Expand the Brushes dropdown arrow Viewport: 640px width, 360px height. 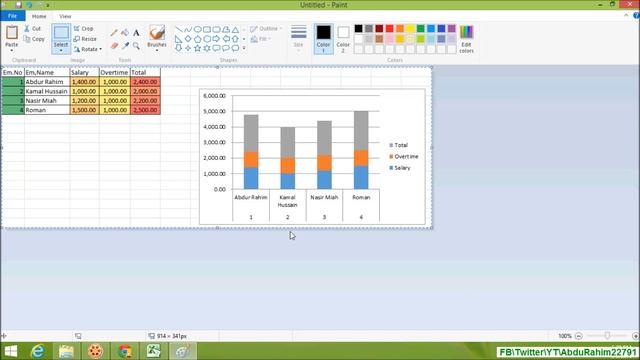click(x=157, y=51)
